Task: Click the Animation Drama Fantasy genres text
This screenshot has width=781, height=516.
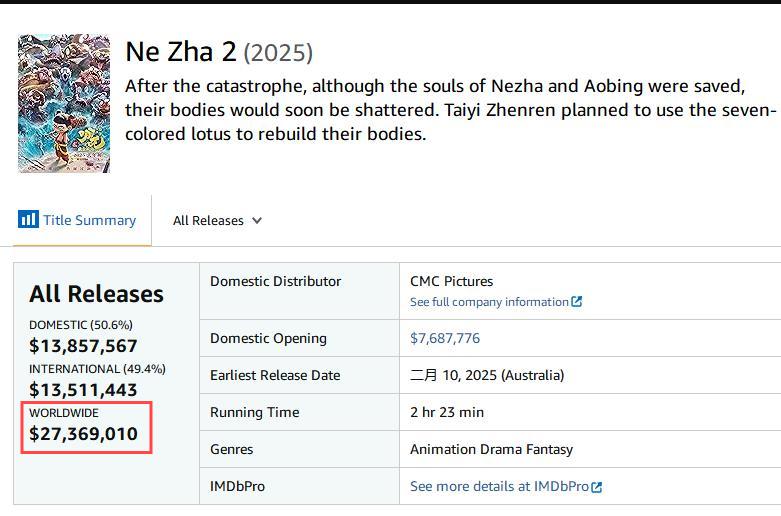Action: click(x=491, y=449)
